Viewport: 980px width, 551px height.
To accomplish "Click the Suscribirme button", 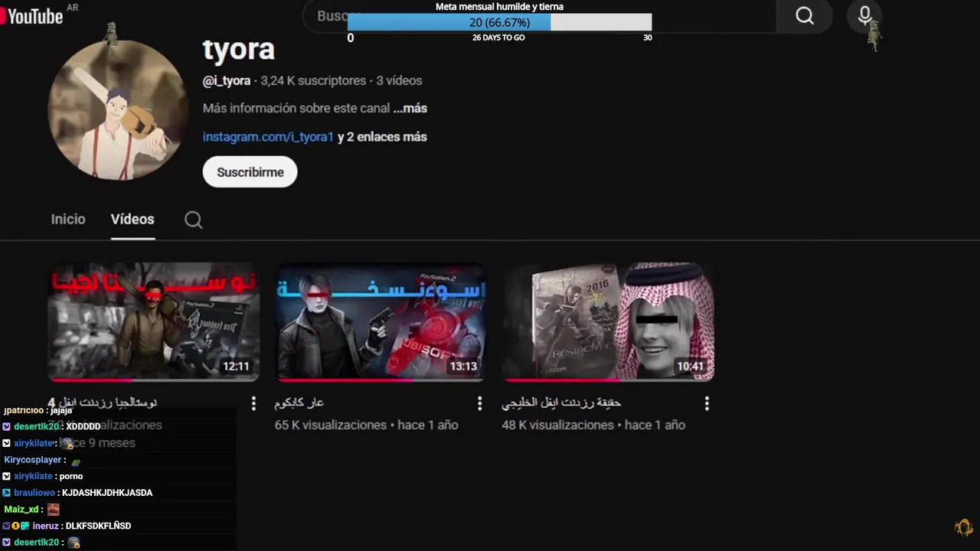I will pos(250,172).
